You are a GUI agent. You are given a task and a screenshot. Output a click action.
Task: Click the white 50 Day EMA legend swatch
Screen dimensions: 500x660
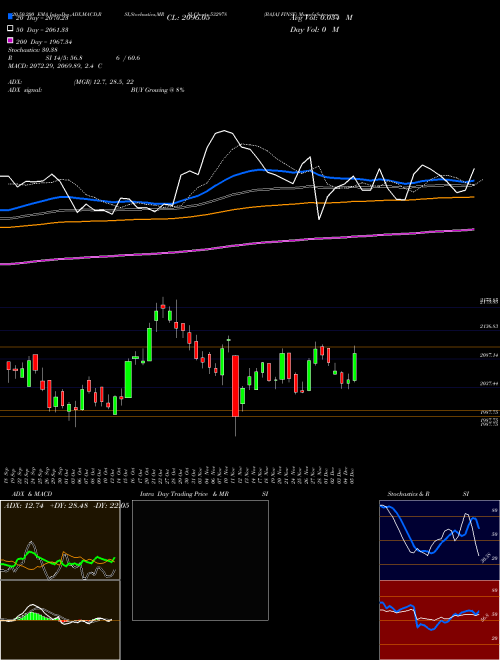click(x=10, y=29)
